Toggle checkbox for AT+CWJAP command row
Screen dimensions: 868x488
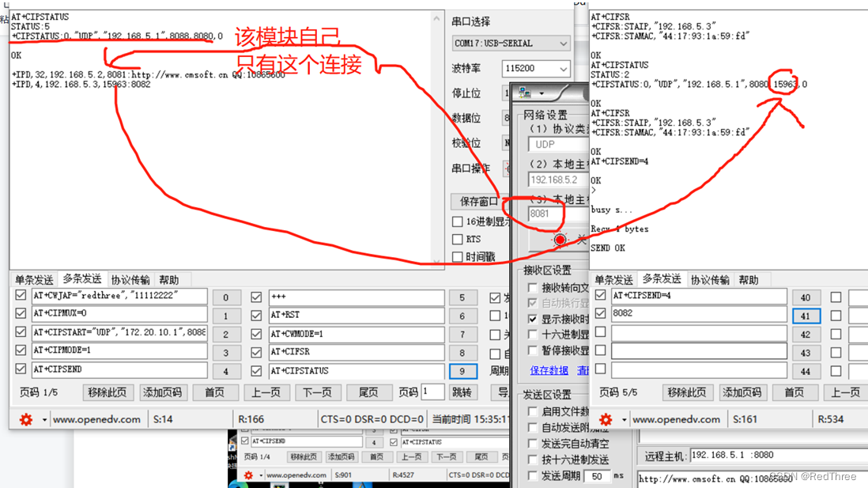pos(21,295)
